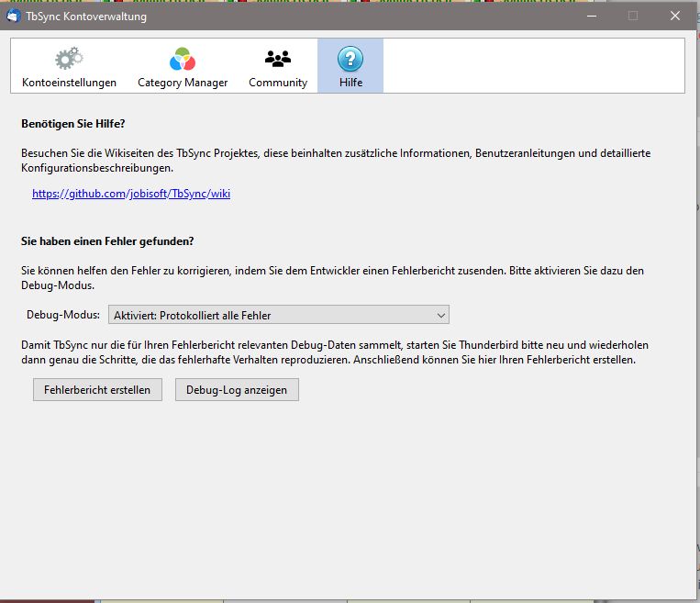The width and height of the screenshot is (700, 603).
Task: Click the gear icon for Kontoeinstellungen
Action: coord(69,60)
